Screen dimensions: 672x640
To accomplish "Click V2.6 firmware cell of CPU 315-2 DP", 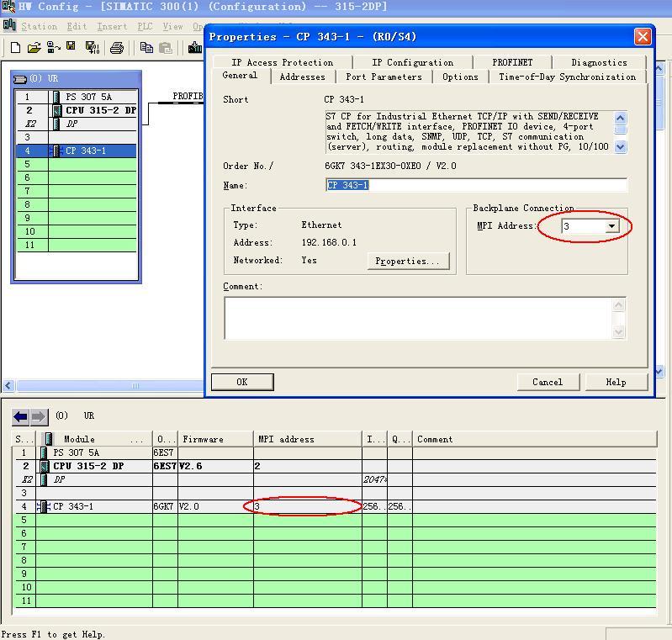I will point(215,466).
